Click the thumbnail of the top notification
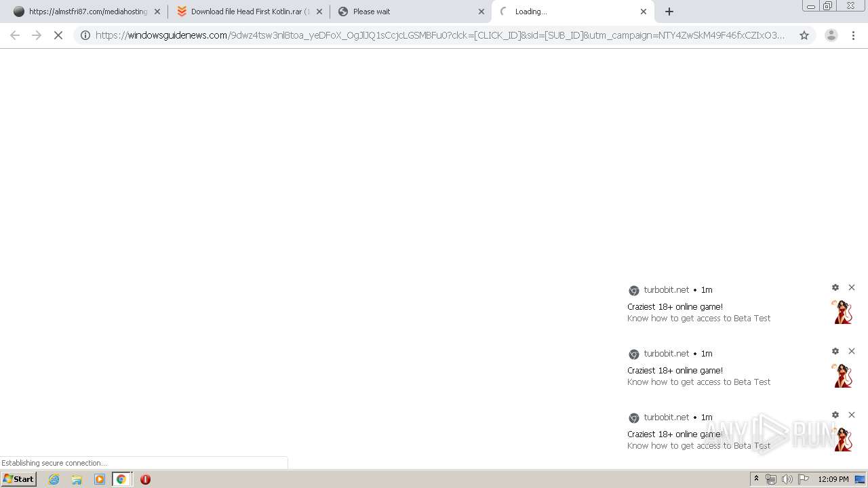 pyautogui.click(x=842, y=312)
